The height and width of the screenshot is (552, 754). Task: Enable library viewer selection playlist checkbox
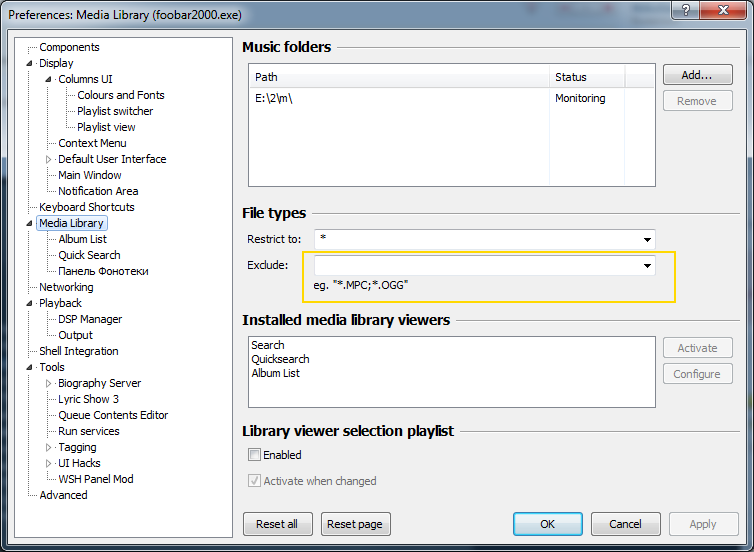255,455
